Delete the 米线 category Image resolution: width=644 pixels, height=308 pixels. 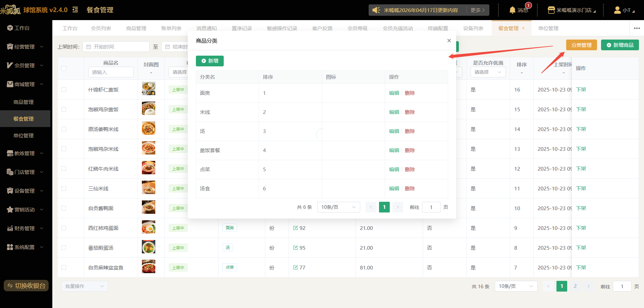point(410,112)
